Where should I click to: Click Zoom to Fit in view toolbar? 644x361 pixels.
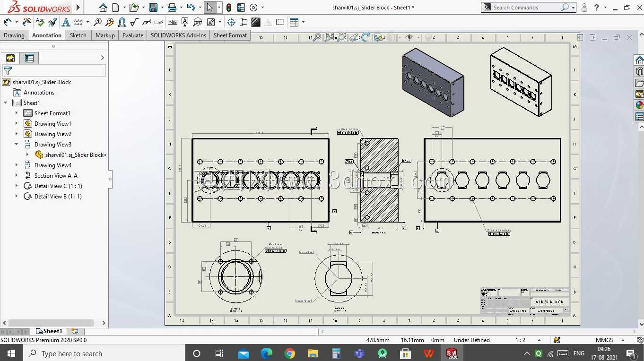[x=317, y=37]
